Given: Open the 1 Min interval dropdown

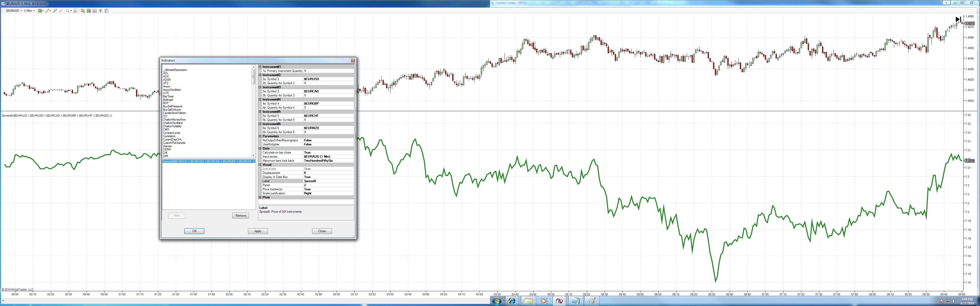Looking at the screenshot, I should pyautogui.click(x=29, y=11).
